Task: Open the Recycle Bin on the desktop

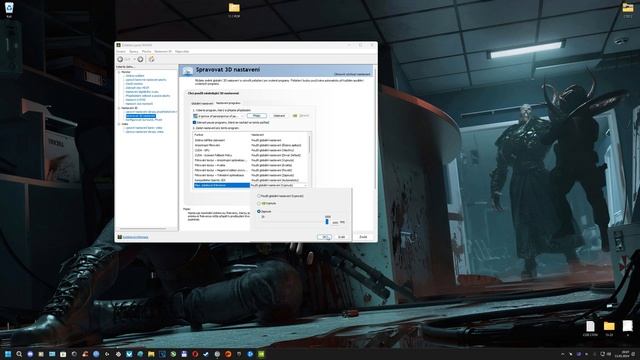Action: [9, 9]
